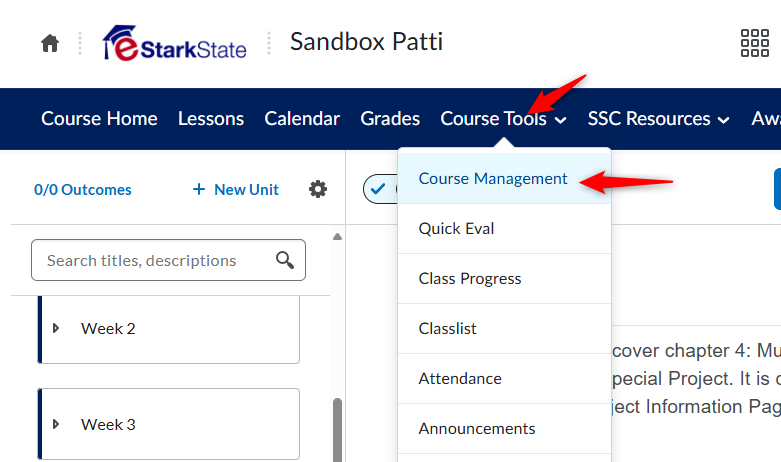
Task: Click the unit list scrollbar up arrow
Action: pyautogui.click(x=337, y=236)
